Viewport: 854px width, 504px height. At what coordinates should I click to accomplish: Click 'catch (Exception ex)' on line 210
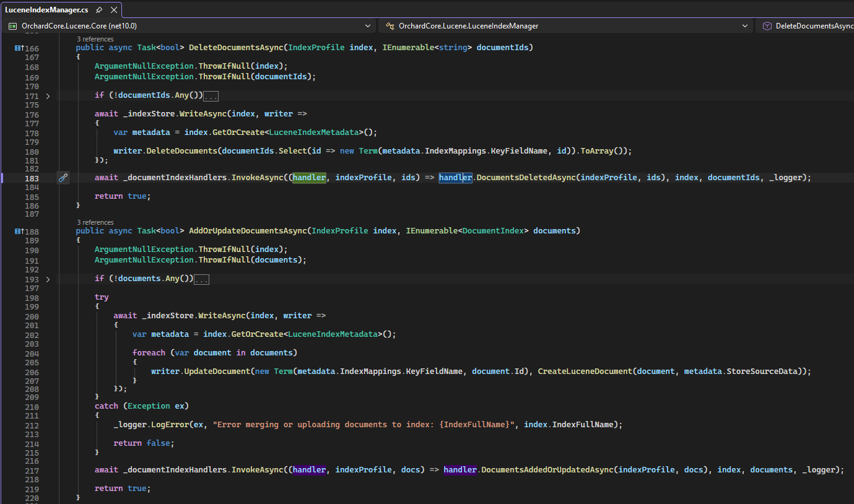pyautogui.click(x=142, y=406)
